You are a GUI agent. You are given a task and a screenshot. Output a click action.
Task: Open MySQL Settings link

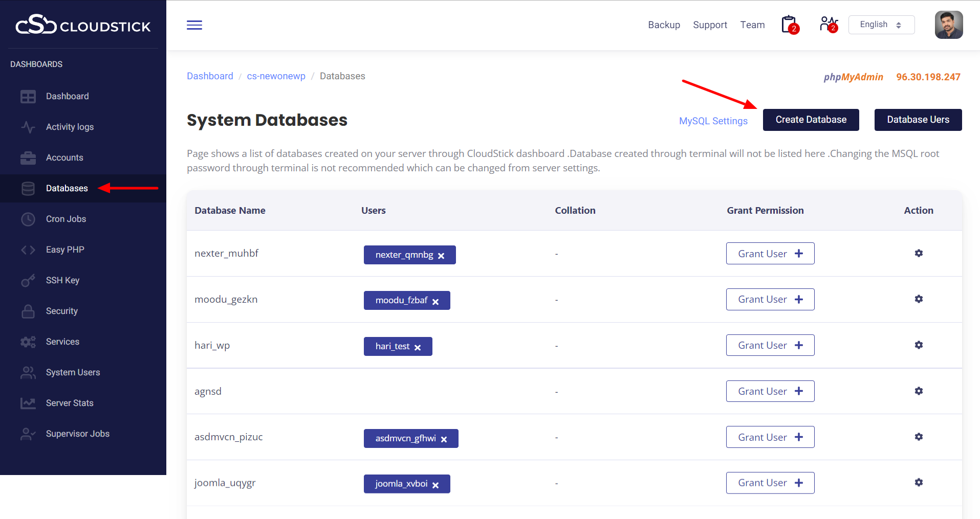tap(713, 121)
